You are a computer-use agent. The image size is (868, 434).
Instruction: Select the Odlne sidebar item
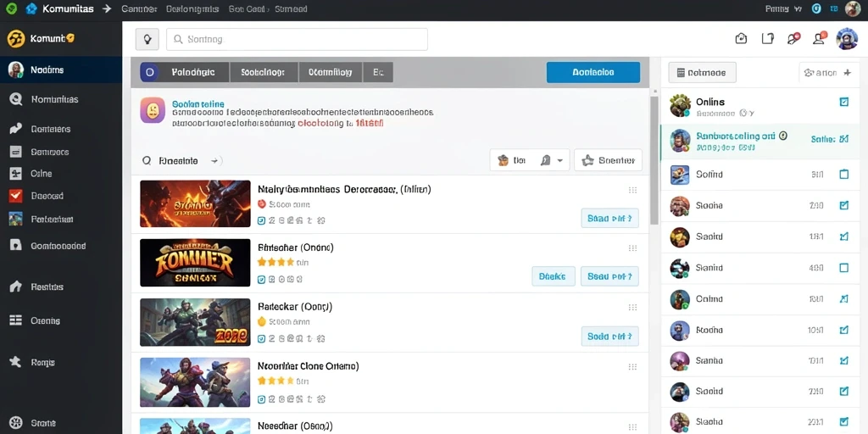[x=41, y=174]
